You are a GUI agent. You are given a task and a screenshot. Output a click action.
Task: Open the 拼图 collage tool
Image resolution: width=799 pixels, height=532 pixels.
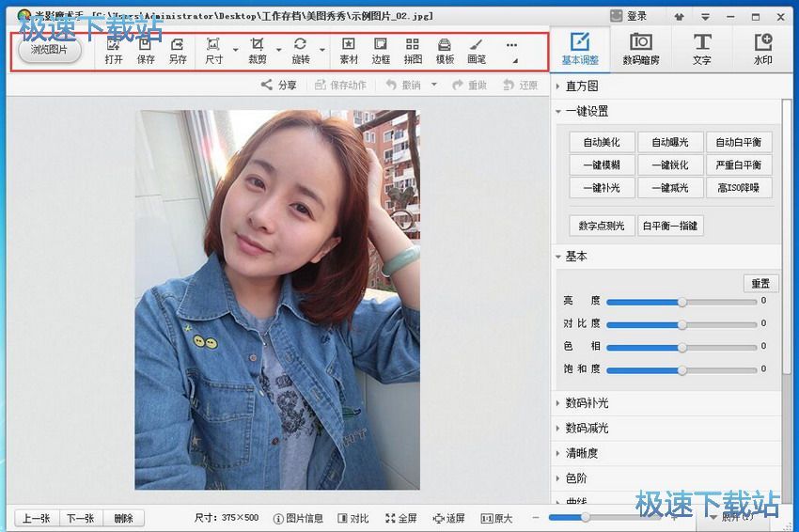[x=413, y=51]
